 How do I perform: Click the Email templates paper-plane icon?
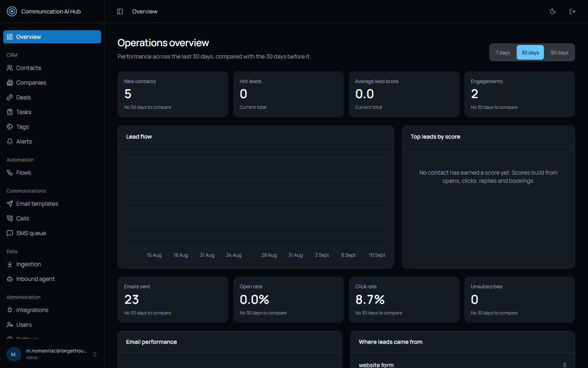[x=10, y=204]
